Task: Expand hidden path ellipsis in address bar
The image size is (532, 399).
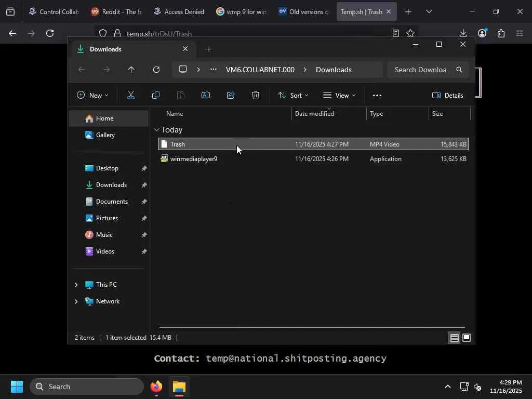Action: (214, 70)
